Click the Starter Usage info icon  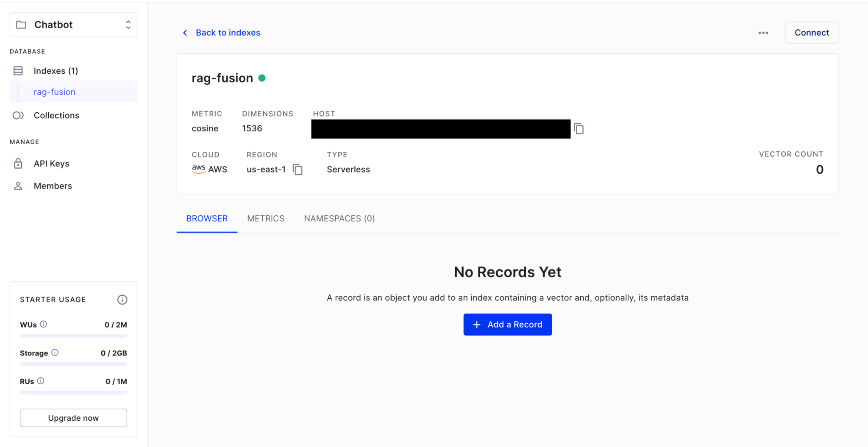[x=122, y=300]
